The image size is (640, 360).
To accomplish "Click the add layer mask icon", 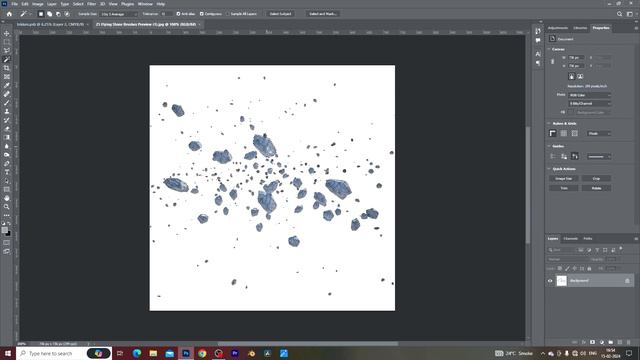I will [592, 342].
